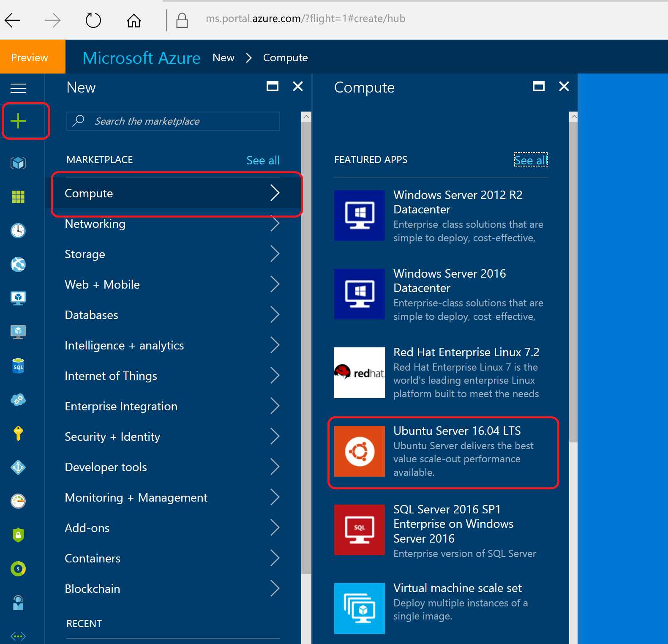Select Networking category
The height and width of the screenshot is (644, 668).
tap(172, 224)
